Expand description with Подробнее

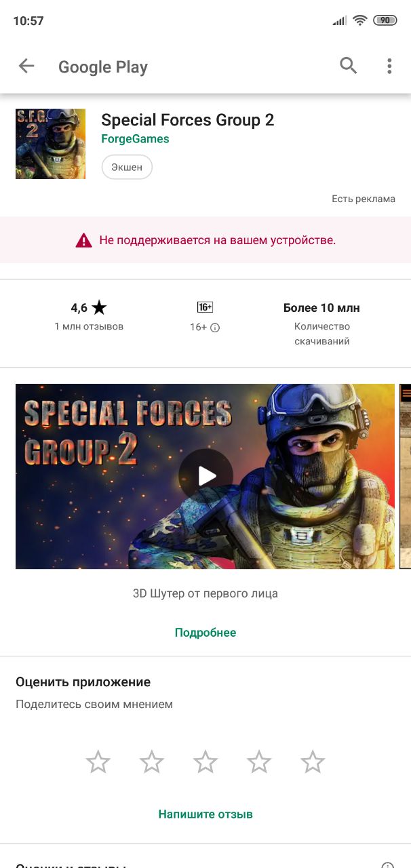pos(206,633)
